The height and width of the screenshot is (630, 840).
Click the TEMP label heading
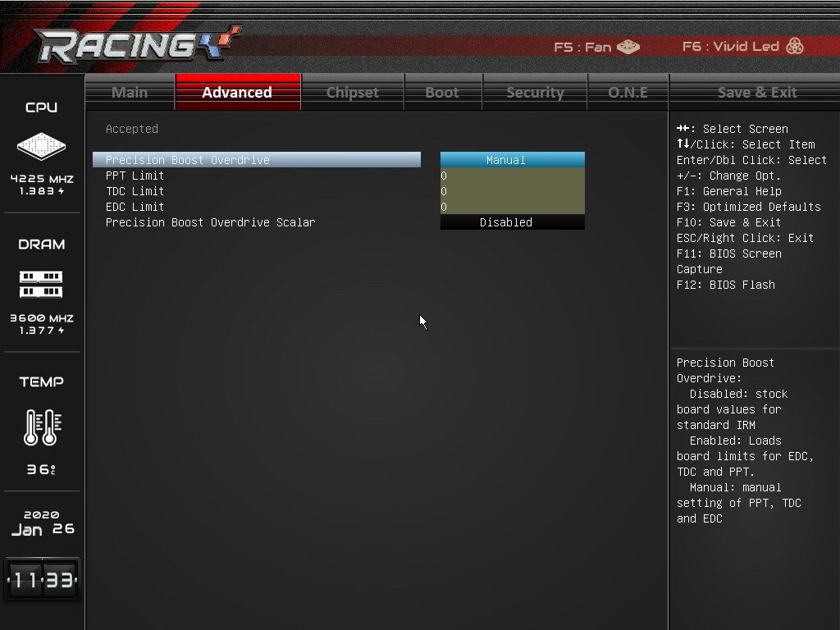click(x=41, y=382)
